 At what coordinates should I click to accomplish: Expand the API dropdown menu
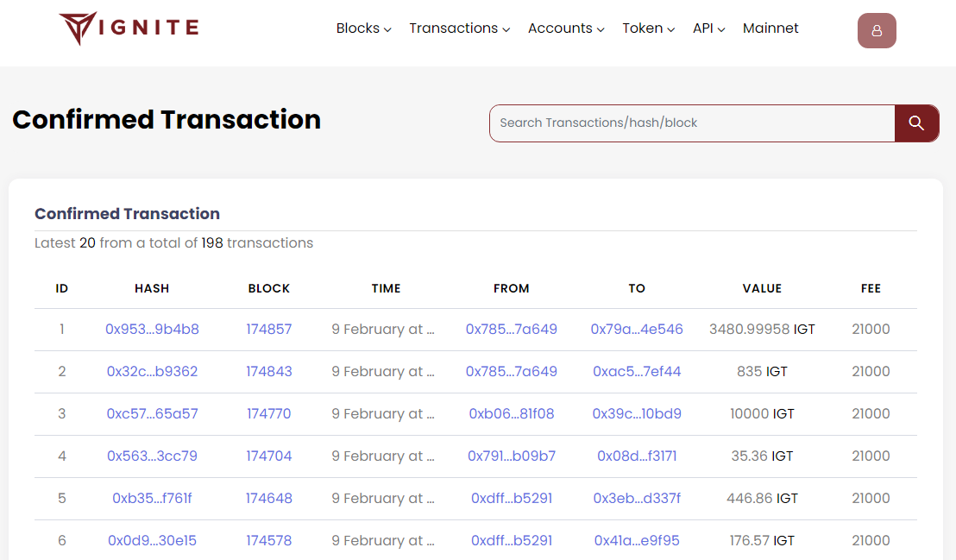pyautogui.click(x=708, y=28)
